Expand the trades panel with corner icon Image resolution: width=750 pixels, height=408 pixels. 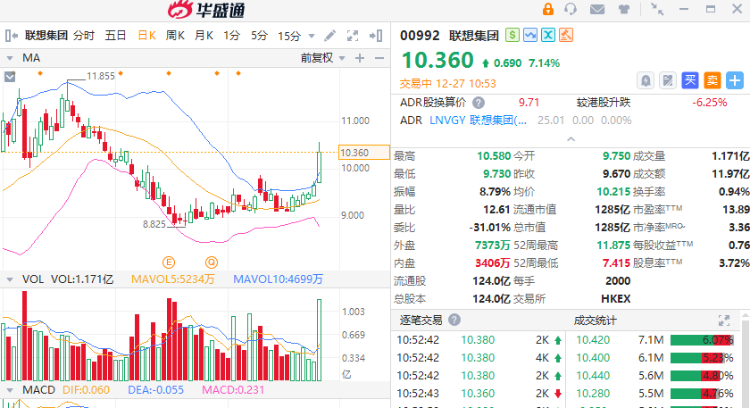[724, 320]
